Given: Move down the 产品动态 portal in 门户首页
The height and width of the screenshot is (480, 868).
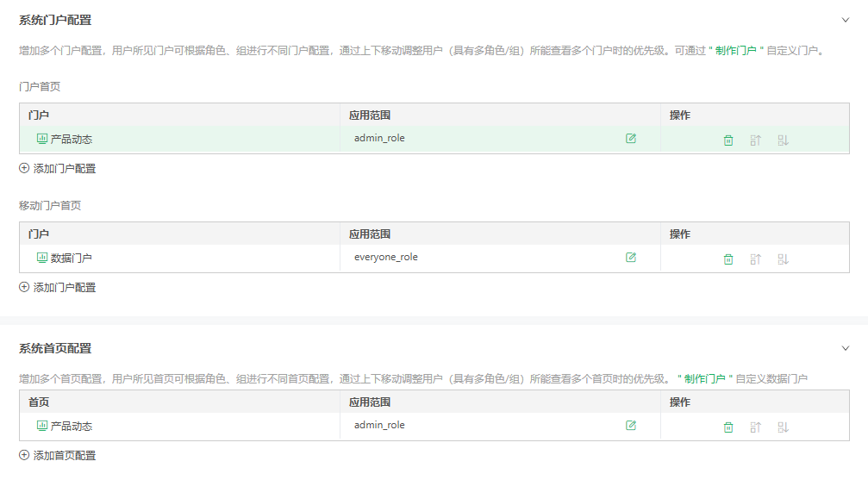Looking at the screenshot, I should point(783,140).
